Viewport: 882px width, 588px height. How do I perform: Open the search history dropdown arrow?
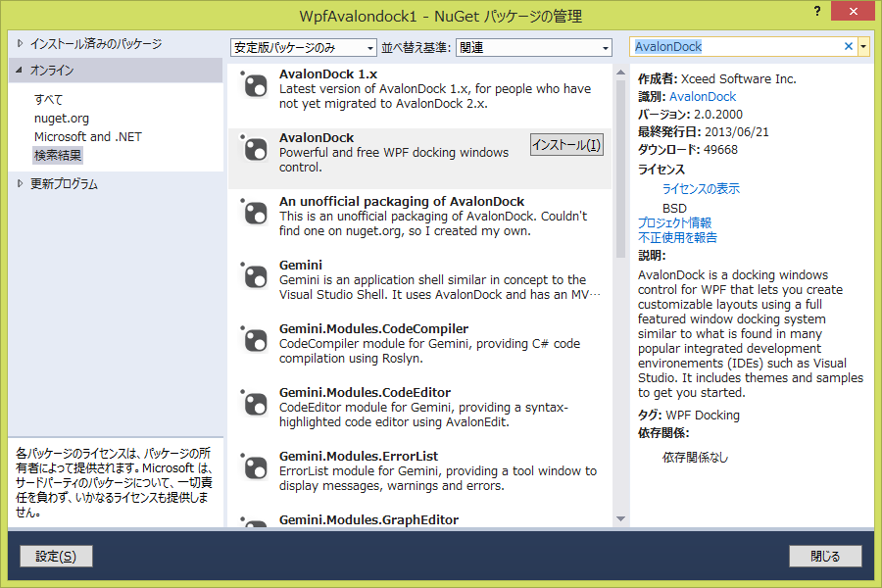tap(863, 47)
